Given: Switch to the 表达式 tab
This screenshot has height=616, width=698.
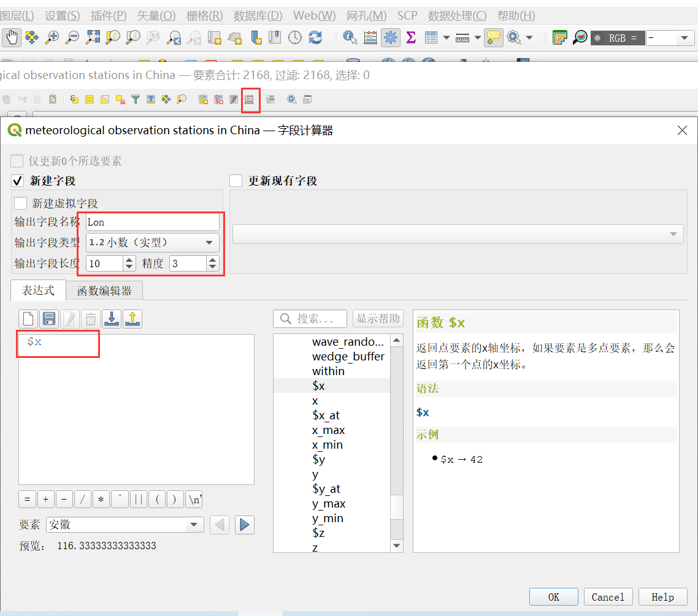Looking at the screenshot, I should click(38, 290).
